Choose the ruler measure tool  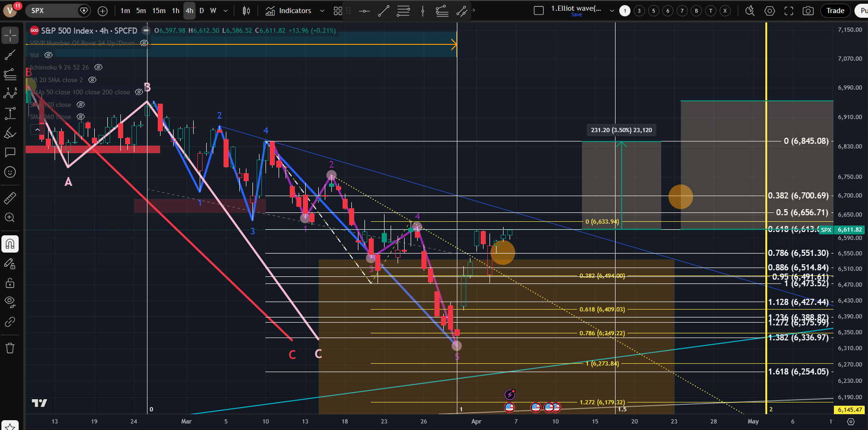[10, 198]
